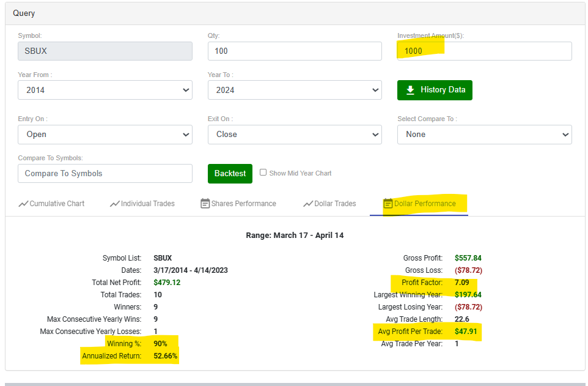Viewport: 588px width, 386px height.
Task: Expand the Entry On dropdown
Action: click(x=105, y=135)
